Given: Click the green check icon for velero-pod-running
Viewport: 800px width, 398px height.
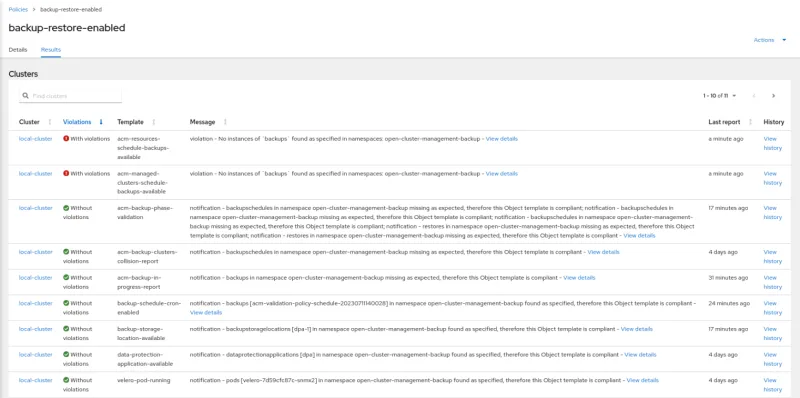Looking at the screenshot, I should click(x=66, y=380).
